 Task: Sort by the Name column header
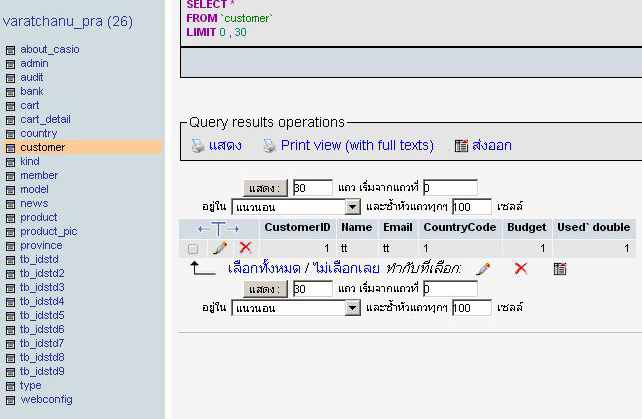point(357,227)
